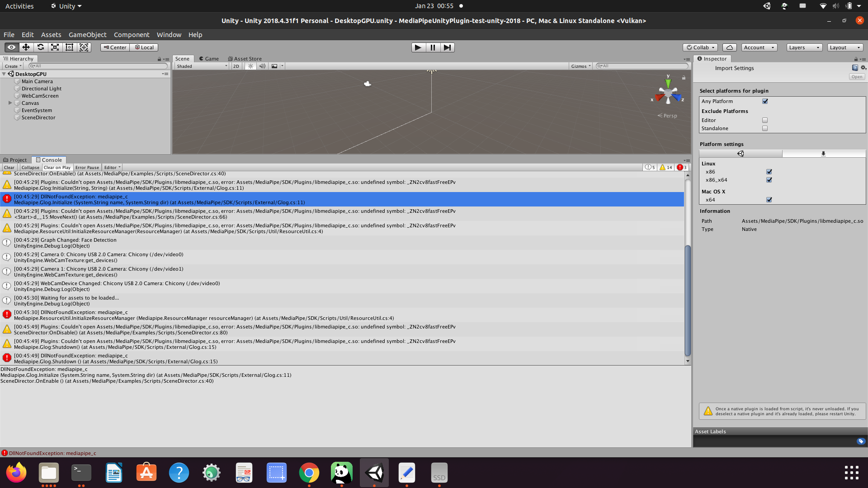Open the Gizmos dropdown
Screen dimensions: 868x488
581,66
